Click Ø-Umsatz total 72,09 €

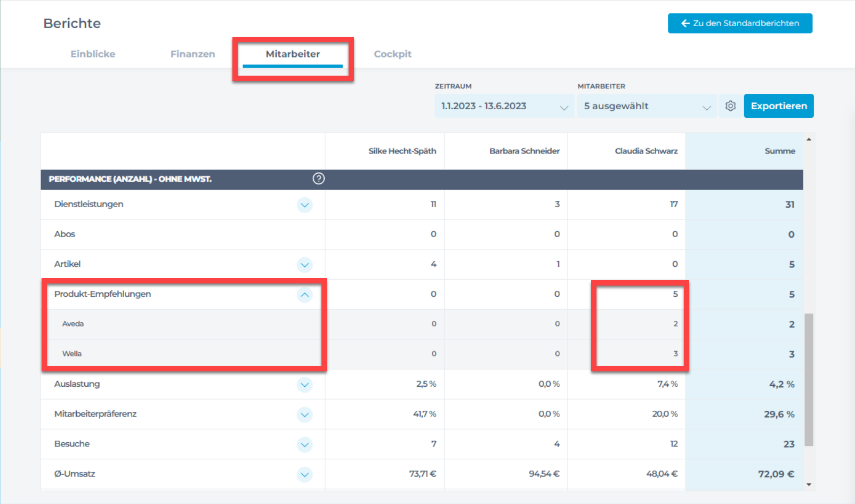(x=776, y=474)
